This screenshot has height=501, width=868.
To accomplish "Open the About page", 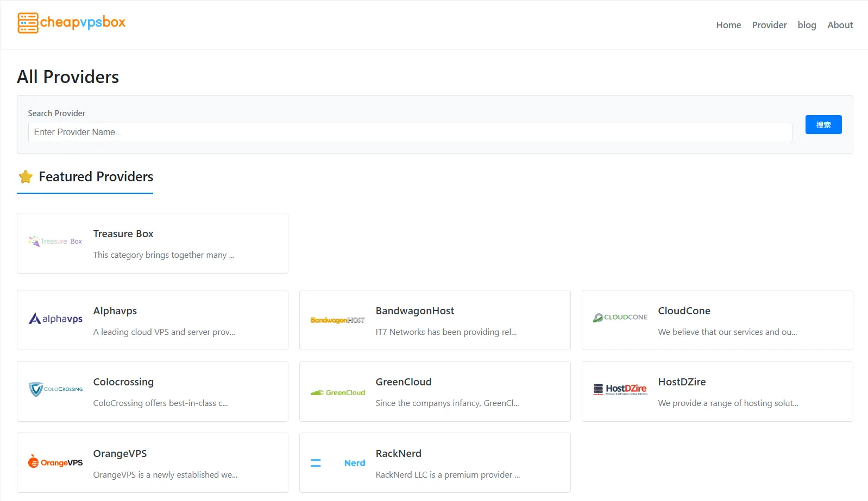I will coord(840,25).
